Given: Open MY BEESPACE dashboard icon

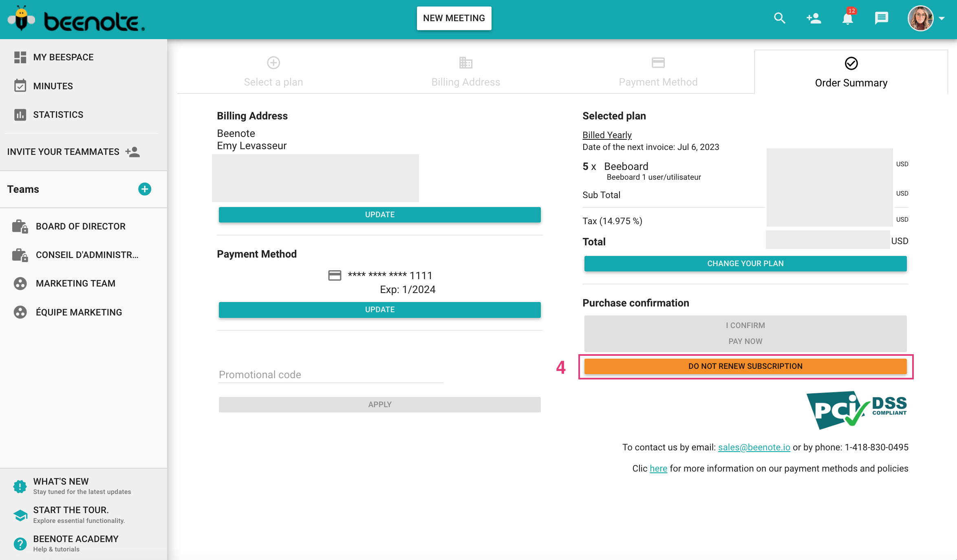Looking at the screenshot, I should tap(20, 57).
